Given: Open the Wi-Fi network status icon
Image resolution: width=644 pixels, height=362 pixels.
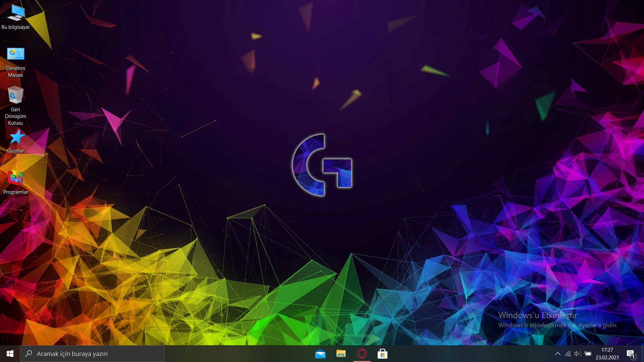Looking at the screenshot, I should click(x=568, y=354).
